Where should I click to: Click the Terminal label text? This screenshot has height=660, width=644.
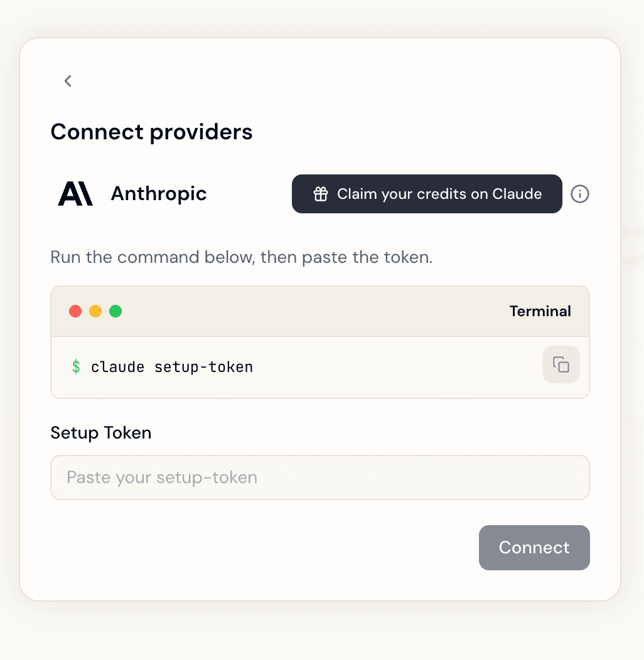540,311
